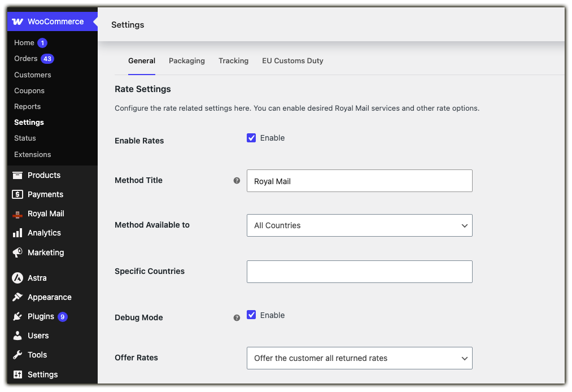Click the Rate Settings heading
This screenshot has width=572, height=392.
[x=143, y=89]
